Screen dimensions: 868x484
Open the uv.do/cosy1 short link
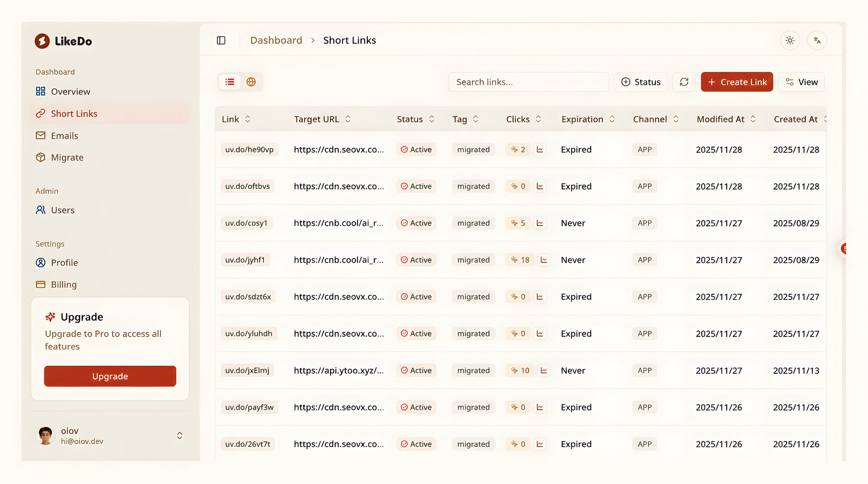coord(246,223)
